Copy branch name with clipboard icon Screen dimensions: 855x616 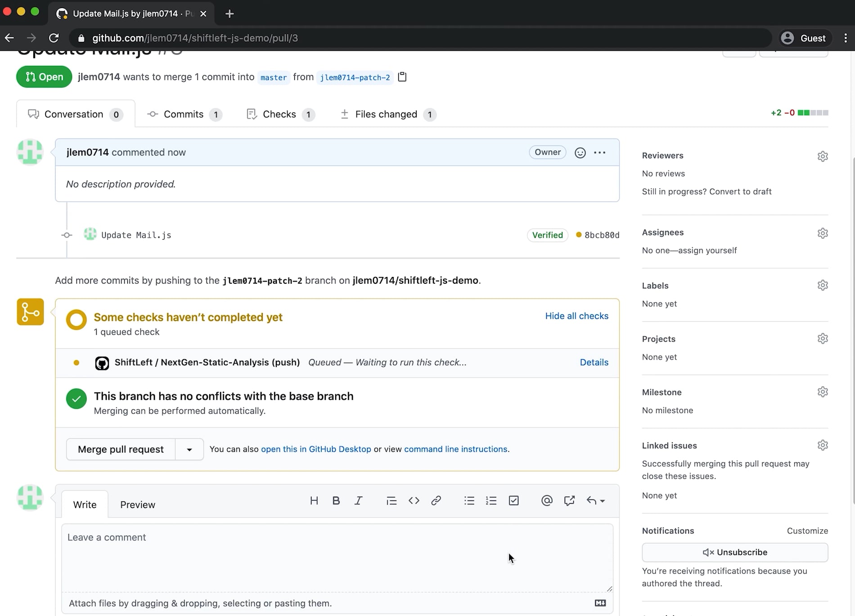402,77
